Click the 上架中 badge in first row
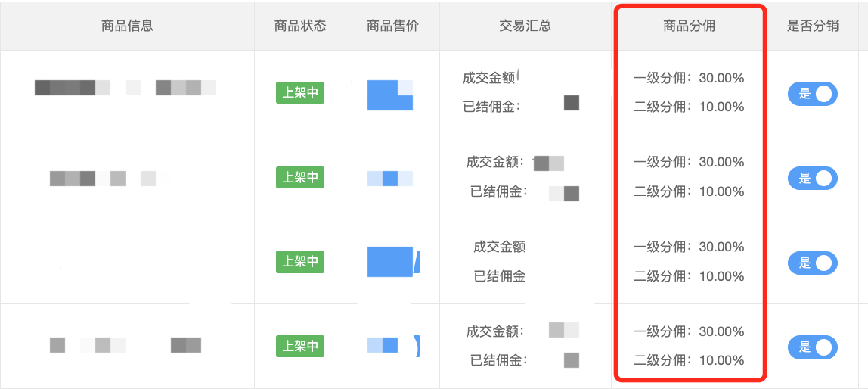The width and height of the screenshot is (868, 389). [x=300, y=93]
